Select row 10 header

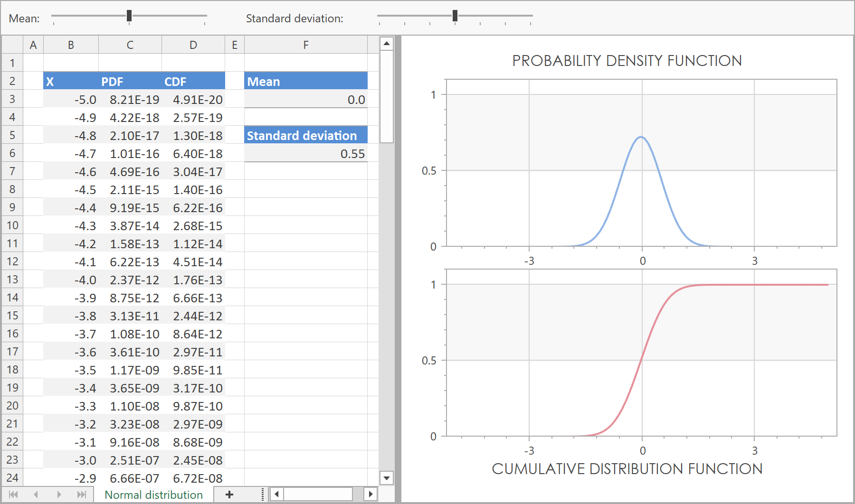12,225
